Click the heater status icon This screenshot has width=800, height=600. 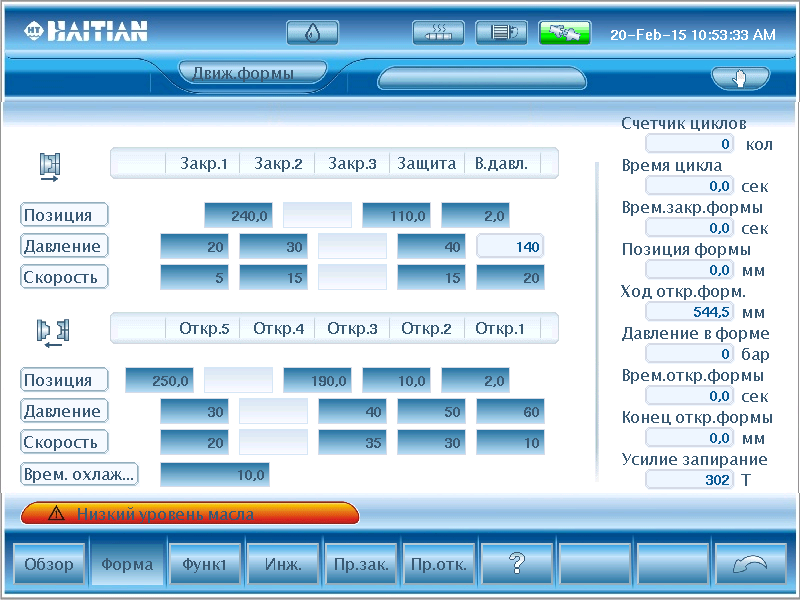point(438,33)
